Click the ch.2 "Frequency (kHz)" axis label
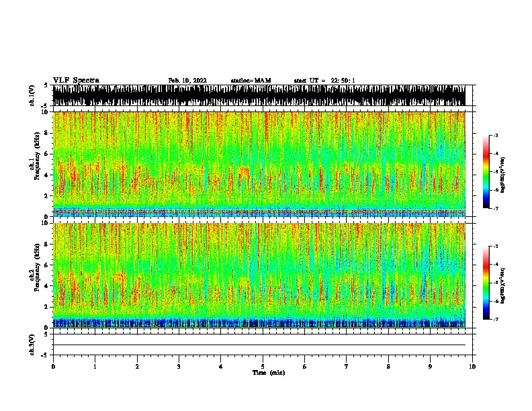The image size is (532, 411). 37,267
